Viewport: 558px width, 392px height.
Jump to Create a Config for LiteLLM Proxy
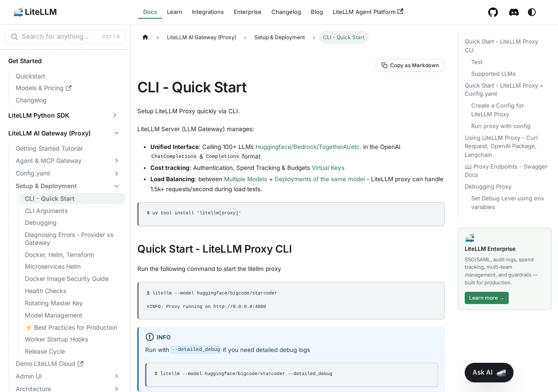(x=497, y=110)
